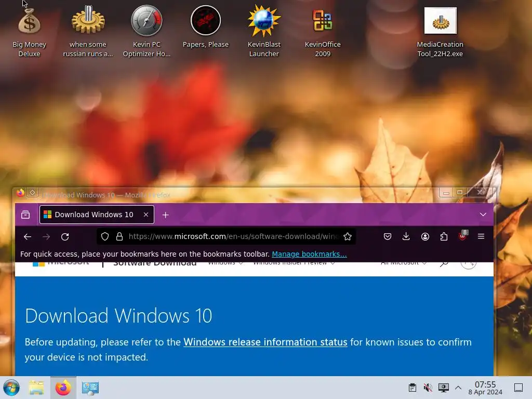The width and height of the screenshot is (532, 399).
Task: Open KevinOffice 2009 desktop icon
Action: (x=323, y=32)
